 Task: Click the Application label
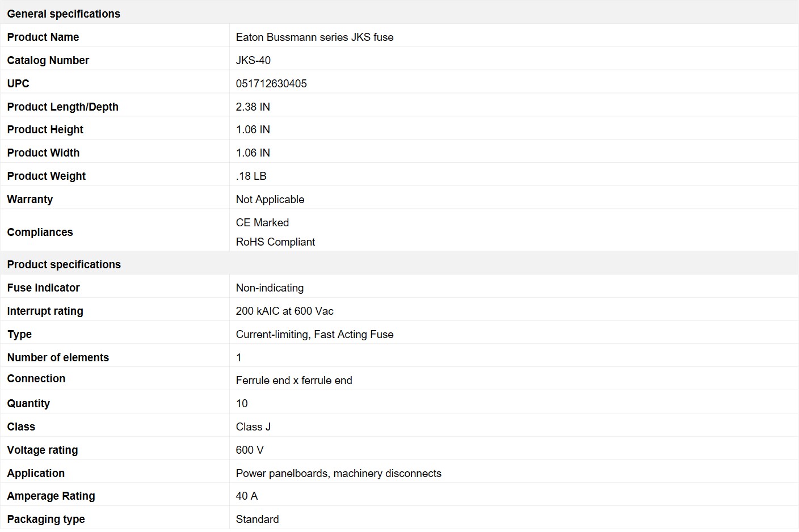click(36, 473)
